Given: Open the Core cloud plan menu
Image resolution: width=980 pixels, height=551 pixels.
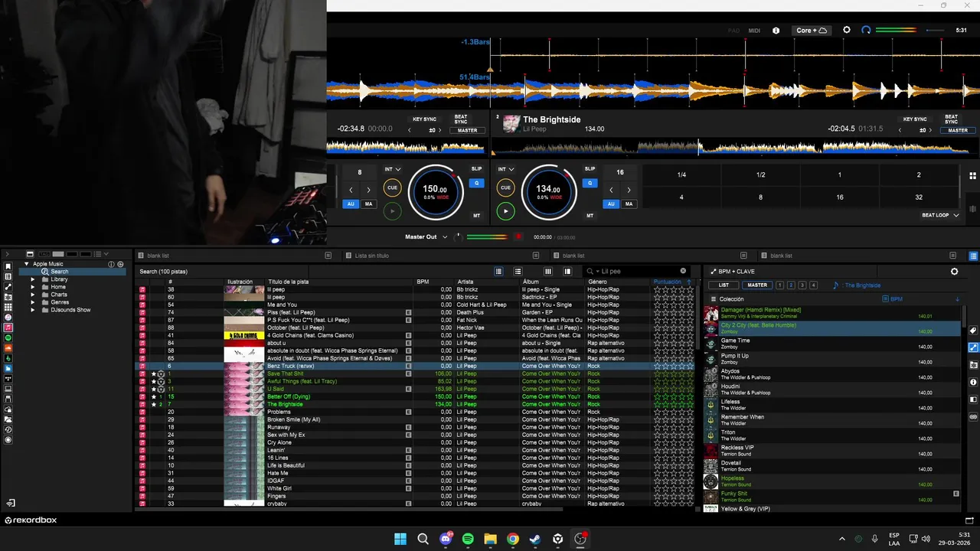Looking at the screenshot, I should 812,31.
